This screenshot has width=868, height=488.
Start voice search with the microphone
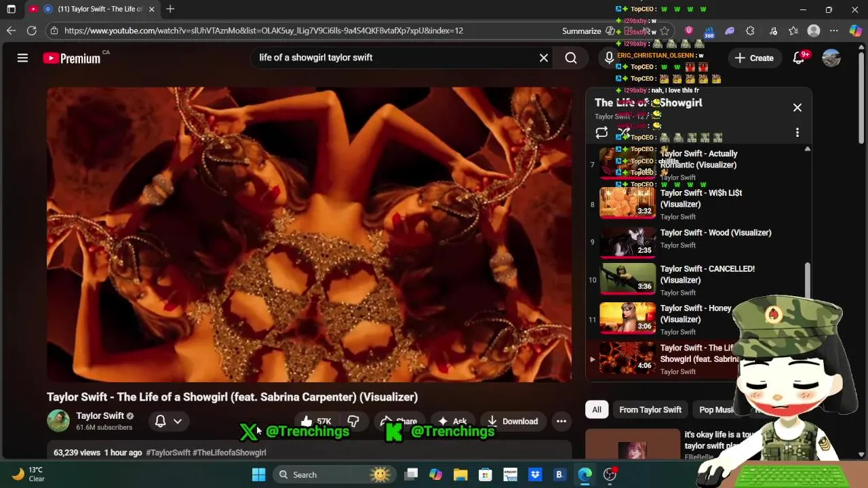pyautogui.click(x=609, y=58)
